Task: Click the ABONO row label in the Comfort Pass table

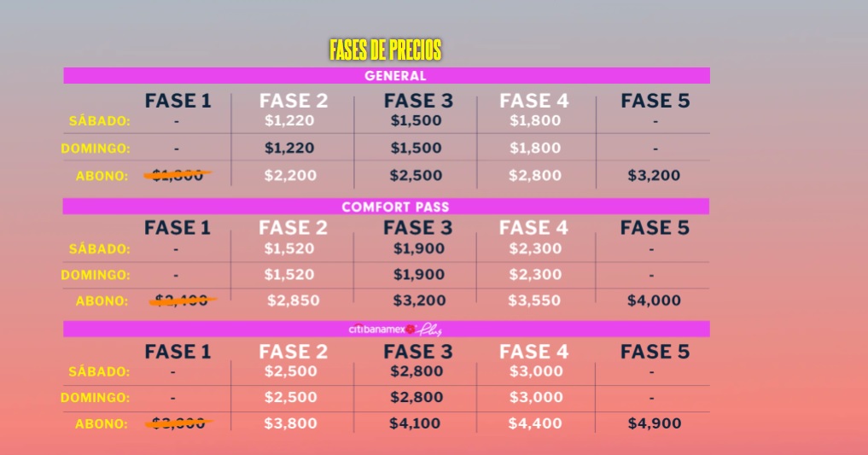Action: click(102, 301)
